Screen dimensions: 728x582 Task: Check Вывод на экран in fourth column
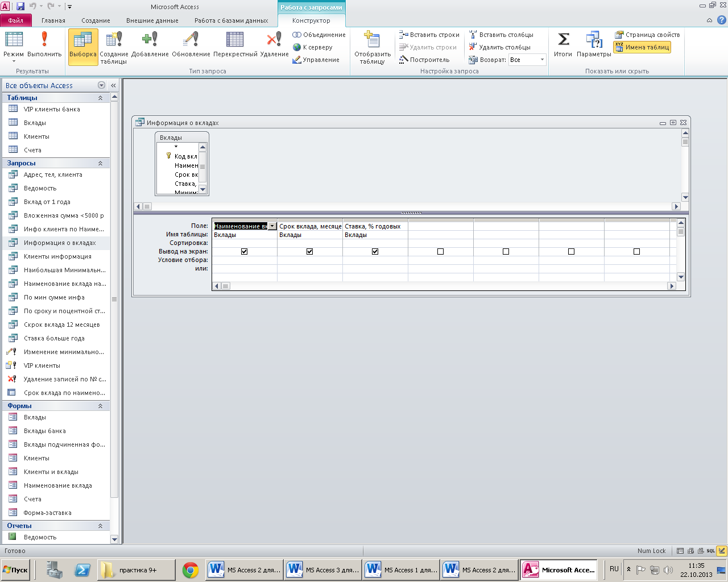tap(441, 251)
